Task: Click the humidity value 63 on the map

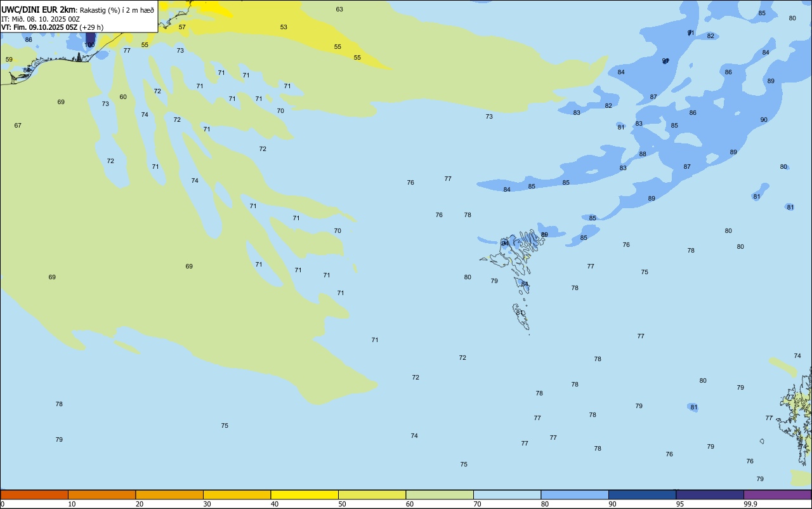Action: click(x=339, y=9)
